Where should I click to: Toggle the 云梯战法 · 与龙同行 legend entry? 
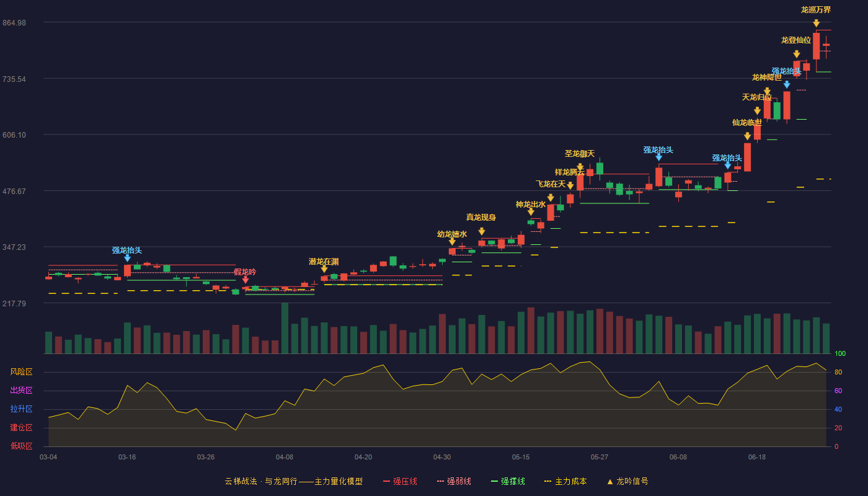pos(293,481)
